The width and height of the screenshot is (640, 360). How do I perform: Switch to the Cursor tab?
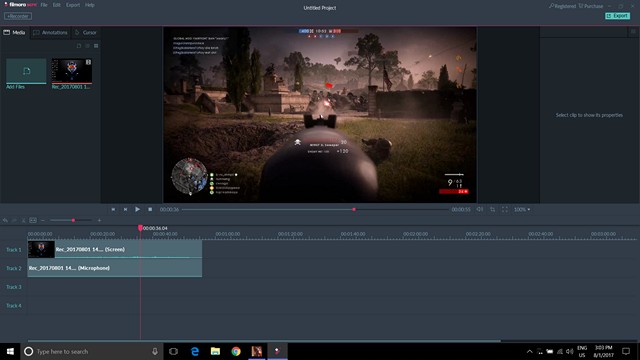pyautogui.click(x=86, y=33)
